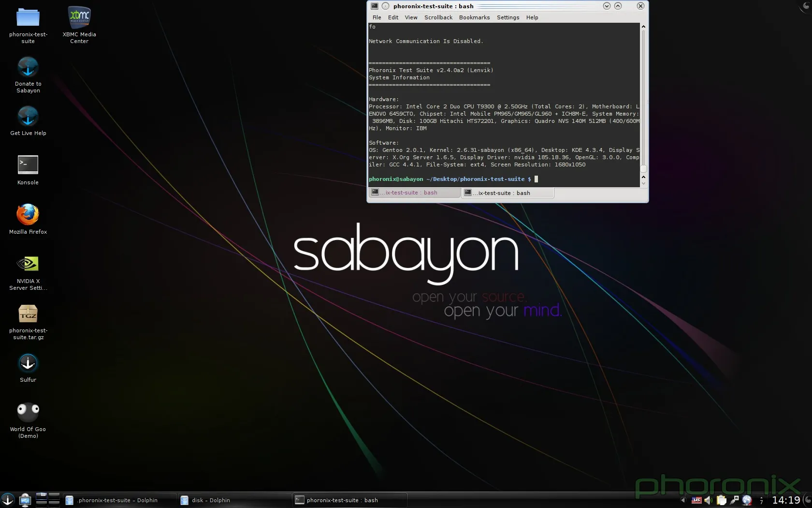This screenshot has width=812, height=508.
Task: Click the device notifier icon in panel
Action: pos(25,500)
